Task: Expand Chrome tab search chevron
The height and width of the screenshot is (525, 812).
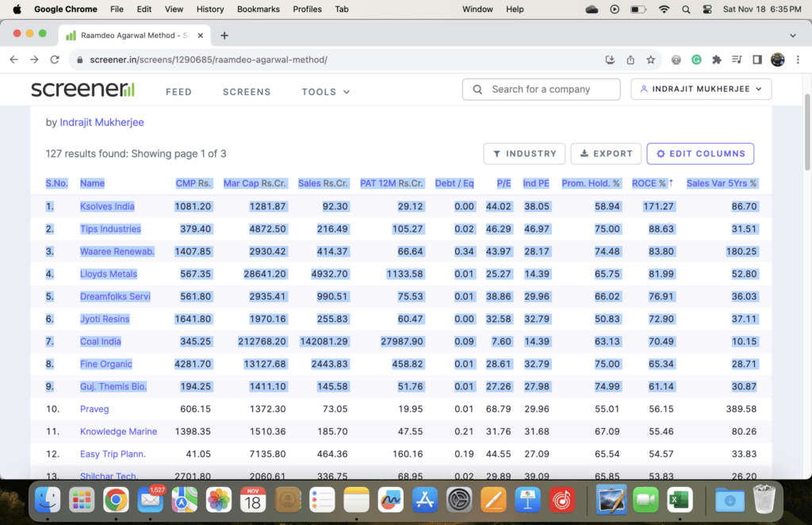Action: 793,35
